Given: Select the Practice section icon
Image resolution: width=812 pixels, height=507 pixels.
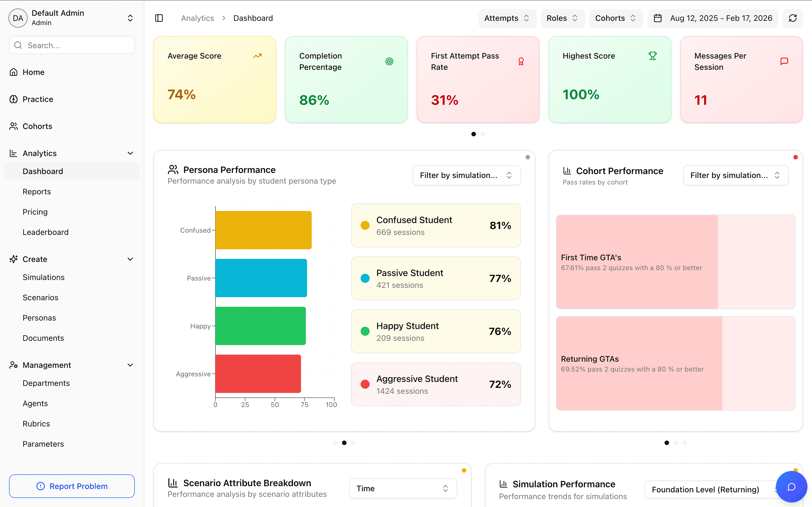Looking at the screenshot, I should [x=14, y=99].
